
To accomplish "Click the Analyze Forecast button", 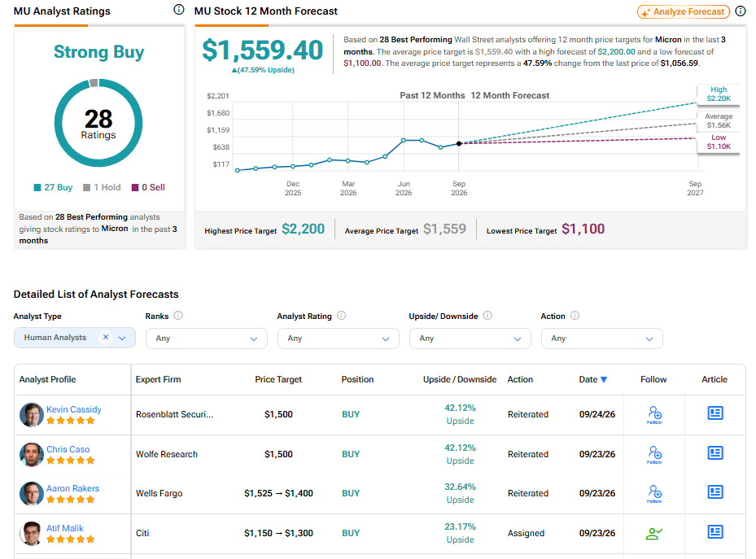I will pyautogui.click(x=684, y=11).
